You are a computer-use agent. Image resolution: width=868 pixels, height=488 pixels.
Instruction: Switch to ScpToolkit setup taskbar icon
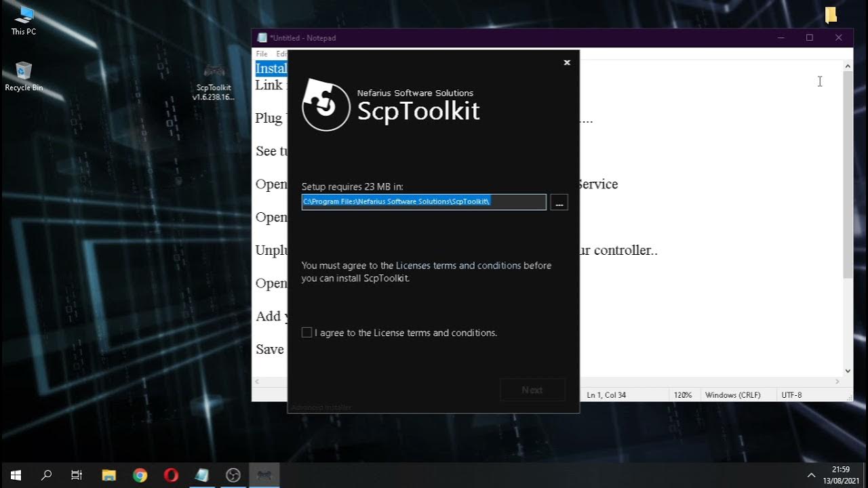pyautogui.click(x=264, y=475)
